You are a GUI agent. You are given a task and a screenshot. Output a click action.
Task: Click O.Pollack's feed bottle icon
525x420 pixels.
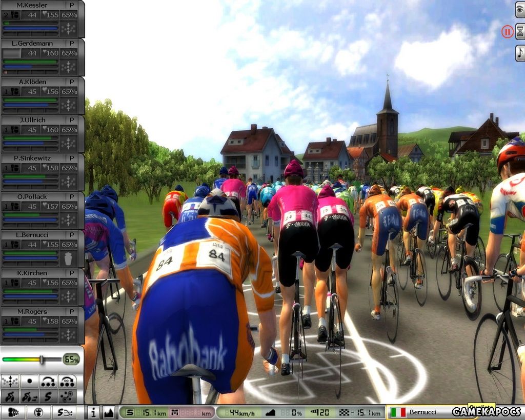tap(14, 206)
